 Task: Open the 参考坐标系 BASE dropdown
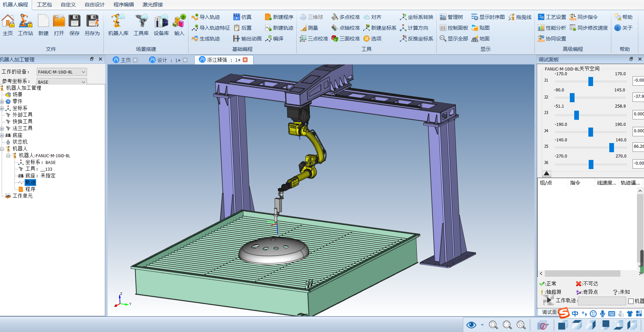(x=62, y=82)
